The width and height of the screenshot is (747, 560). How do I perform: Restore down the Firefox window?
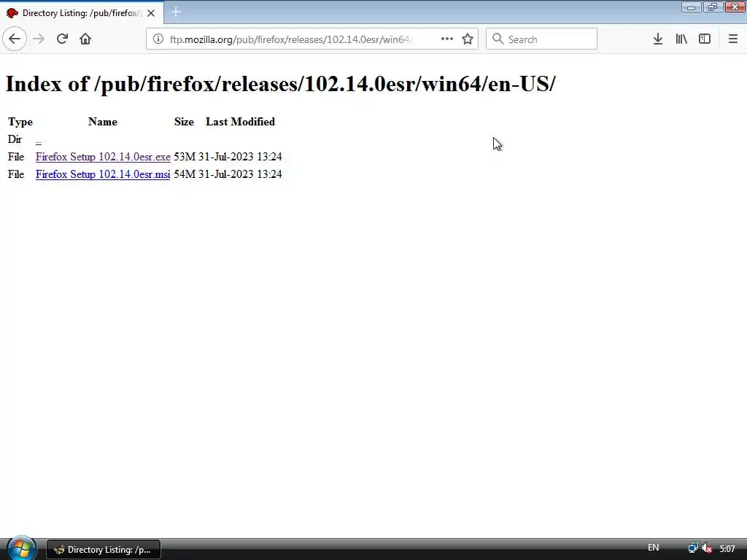click(713, 7)
